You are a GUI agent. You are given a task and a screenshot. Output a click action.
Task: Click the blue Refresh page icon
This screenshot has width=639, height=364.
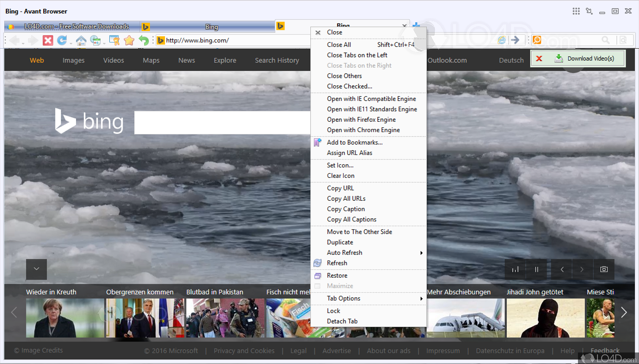click(x=62, y=40)
